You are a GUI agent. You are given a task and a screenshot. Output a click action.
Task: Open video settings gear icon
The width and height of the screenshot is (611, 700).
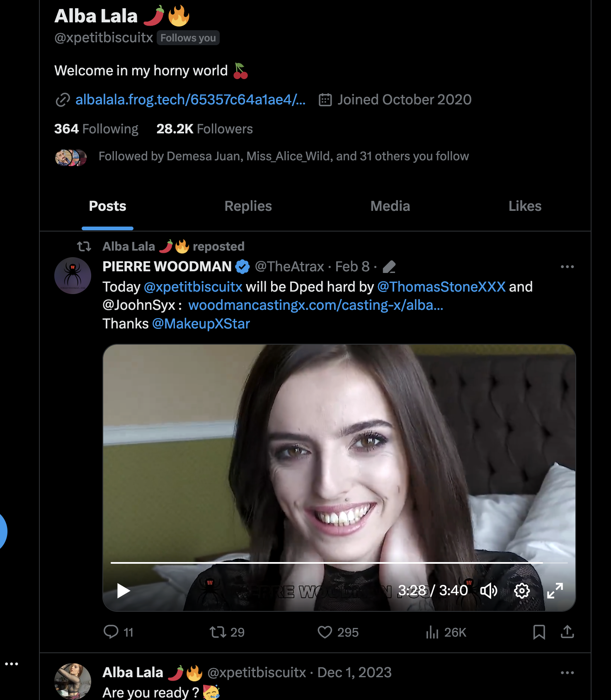(x=521, y=591)
